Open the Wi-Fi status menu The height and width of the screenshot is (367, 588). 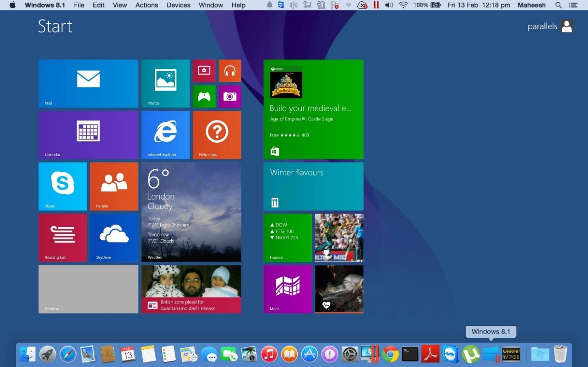click(x=403, y=5)
